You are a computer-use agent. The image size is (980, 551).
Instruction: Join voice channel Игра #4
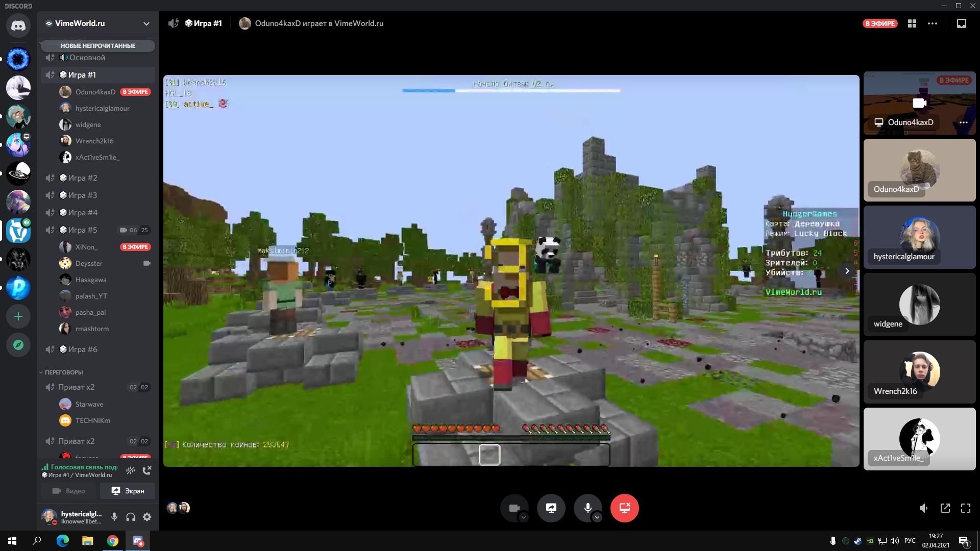pos(98,213)
